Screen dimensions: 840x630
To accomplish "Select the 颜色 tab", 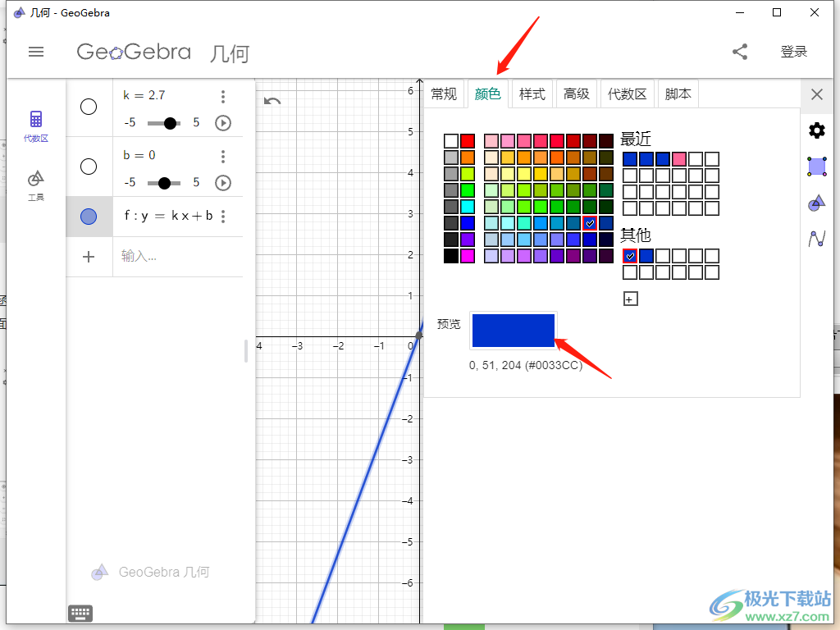I will [x=487, y=94].
